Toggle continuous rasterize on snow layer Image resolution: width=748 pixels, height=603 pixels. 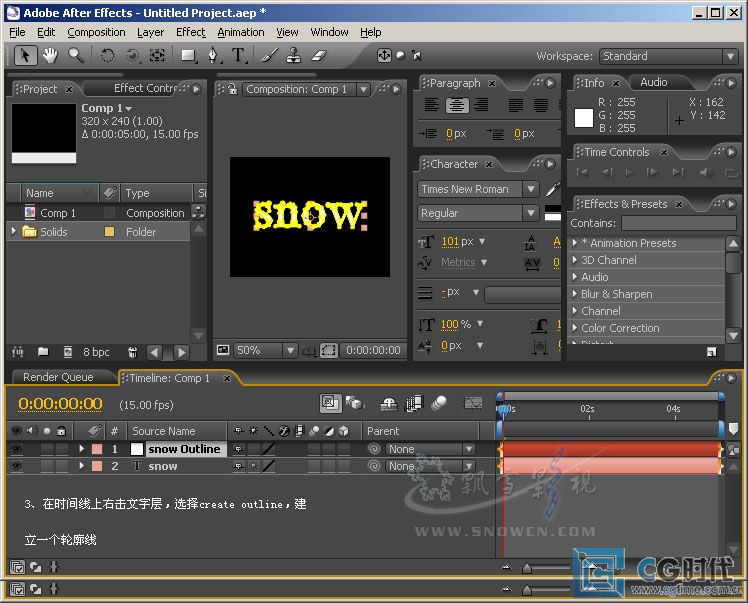pyautogui.click(x=254, y=466)
